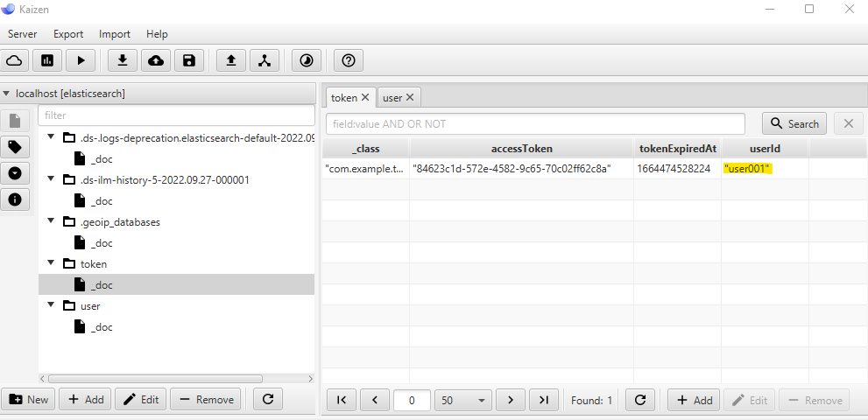This screenshot has height=420, width=868.
Task: Select _doc under .ds-ilm-history-5
Action: click(x=102, y=201)
